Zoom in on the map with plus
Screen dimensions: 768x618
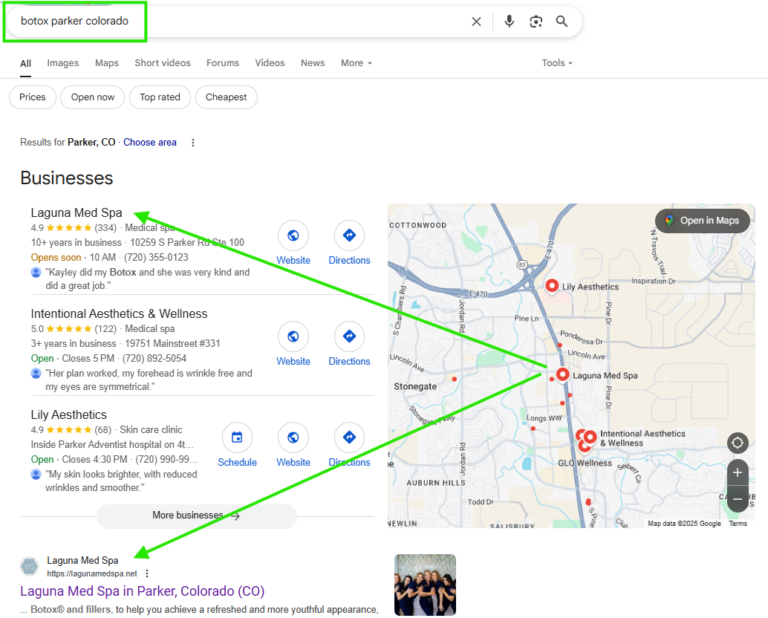point(737,473)
